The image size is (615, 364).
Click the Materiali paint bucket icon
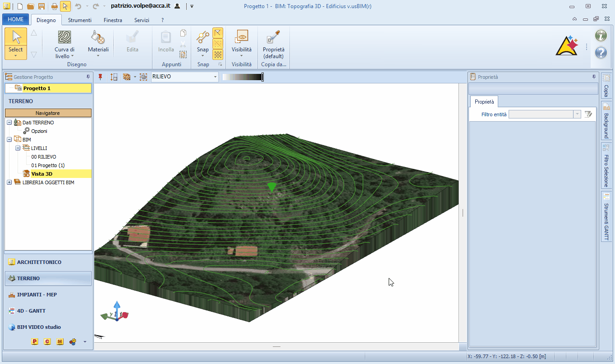click(98, 38)
